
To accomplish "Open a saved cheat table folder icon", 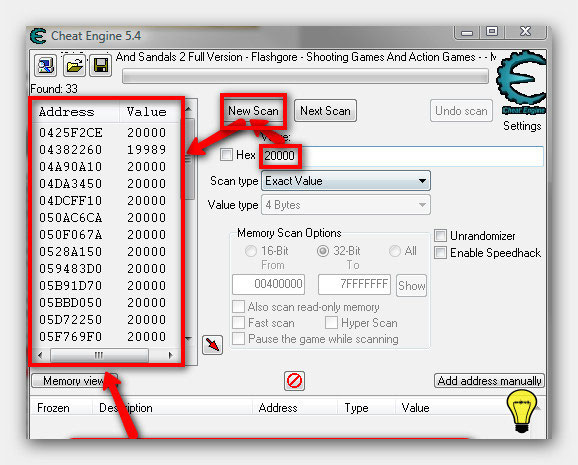I will pos(74,66).
